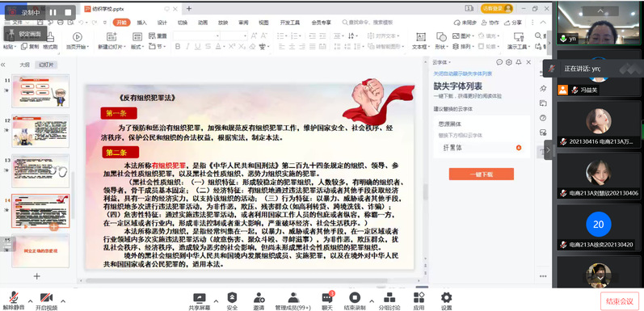Open dropdown arrow beside 开启视频

[63, 300]
